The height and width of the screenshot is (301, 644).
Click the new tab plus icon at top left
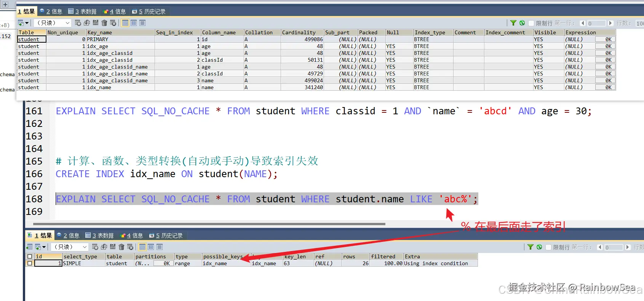pyautogui.click(x=5, y=5)
